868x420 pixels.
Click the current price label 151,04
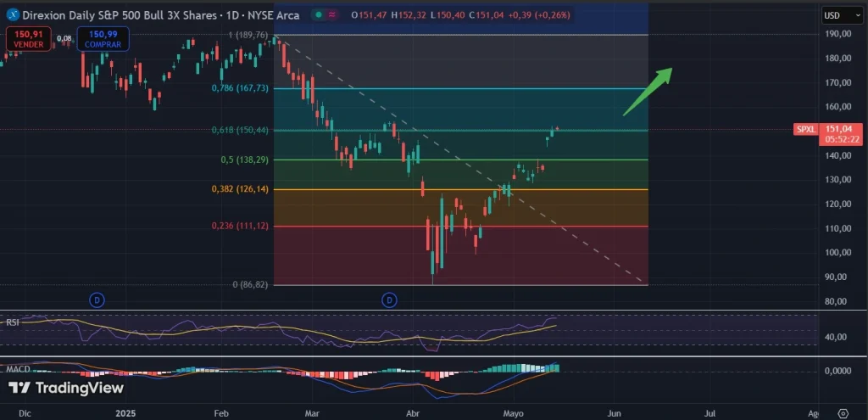(x=838, y=128)
